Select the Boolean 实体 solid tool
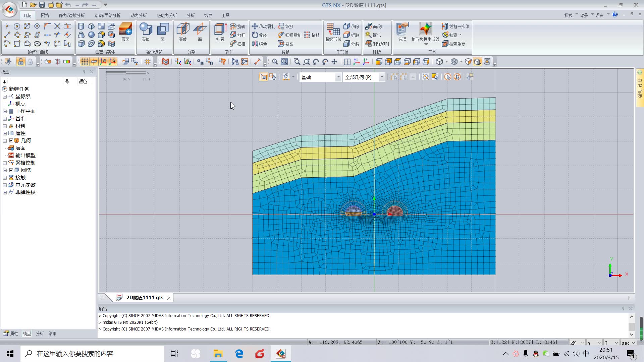644x362 pixels. click(x=145, y=32)
